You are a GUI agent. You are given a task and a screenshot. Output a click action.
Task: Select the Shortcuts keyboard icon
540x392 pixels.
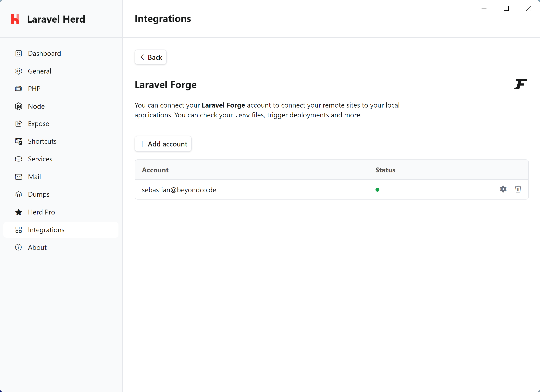[18, 141]
